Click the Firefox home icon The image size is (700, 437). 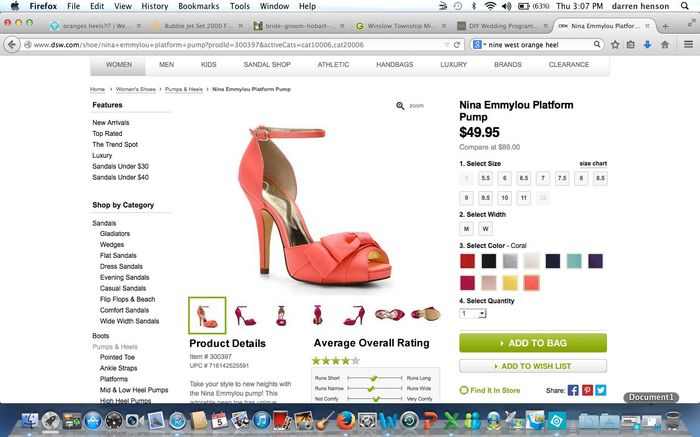coord(666,45)
